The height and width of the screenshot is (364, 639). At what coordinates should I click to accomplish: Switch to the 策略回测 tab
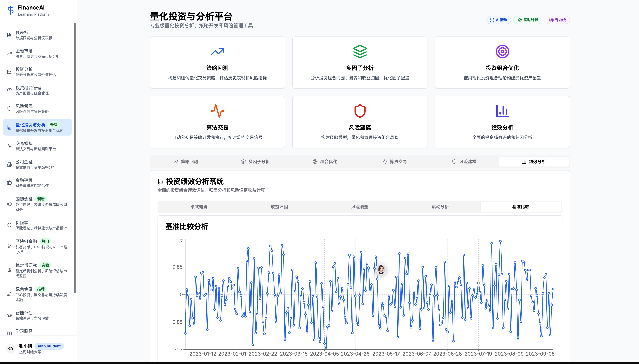coord(186,162)
